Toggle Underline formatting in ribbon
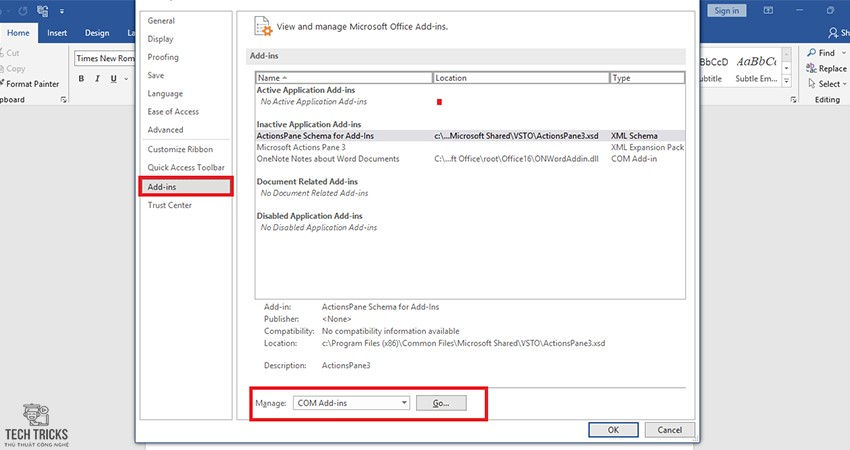This screenshot has height=450, width=850. [113, 79]
